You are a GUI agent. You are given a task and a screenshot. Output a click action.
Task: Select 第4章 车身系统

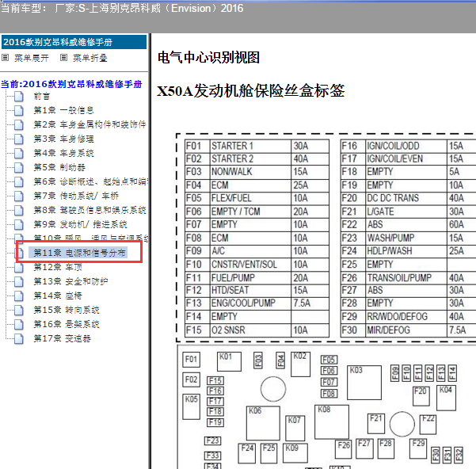coord(63,153)
